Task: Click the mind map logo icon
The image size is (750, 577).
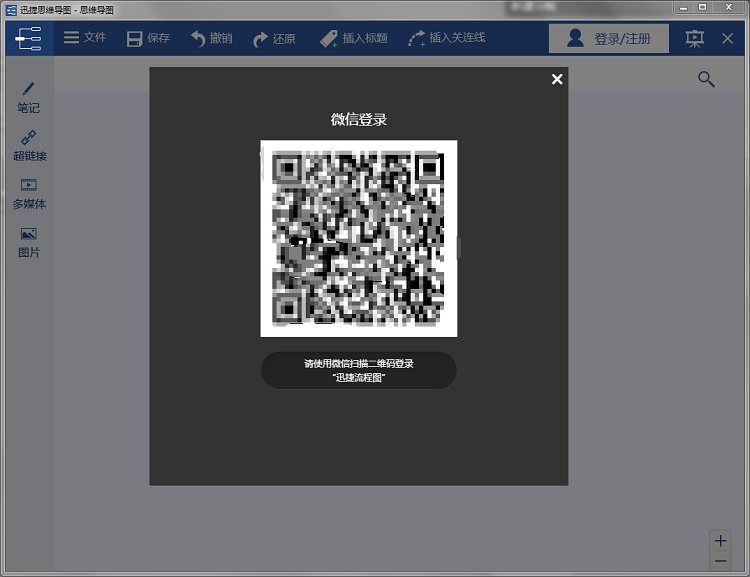Action: tap(29, 38)
